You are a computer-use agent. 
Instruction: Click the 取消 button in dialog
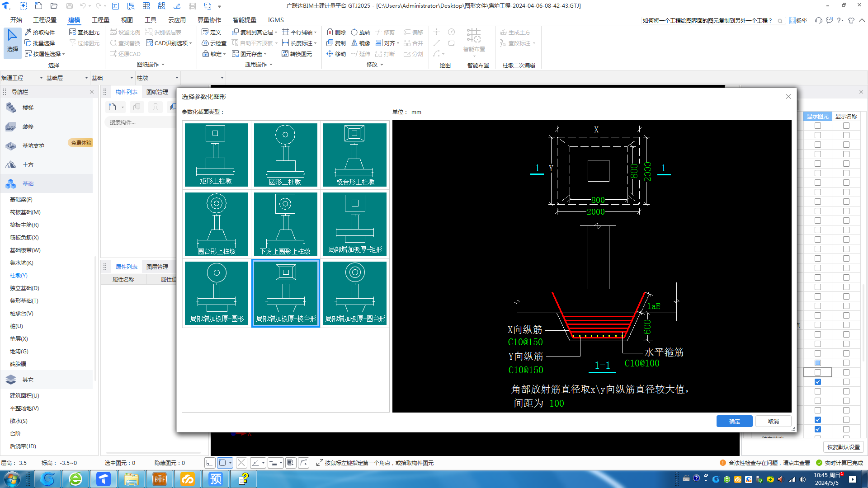(774, 421)
